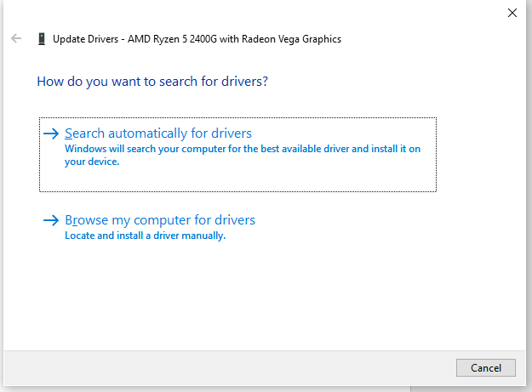Close the Update Drivers dialog with X
This screenshot has width=532, height=392.
coord(512,13)
